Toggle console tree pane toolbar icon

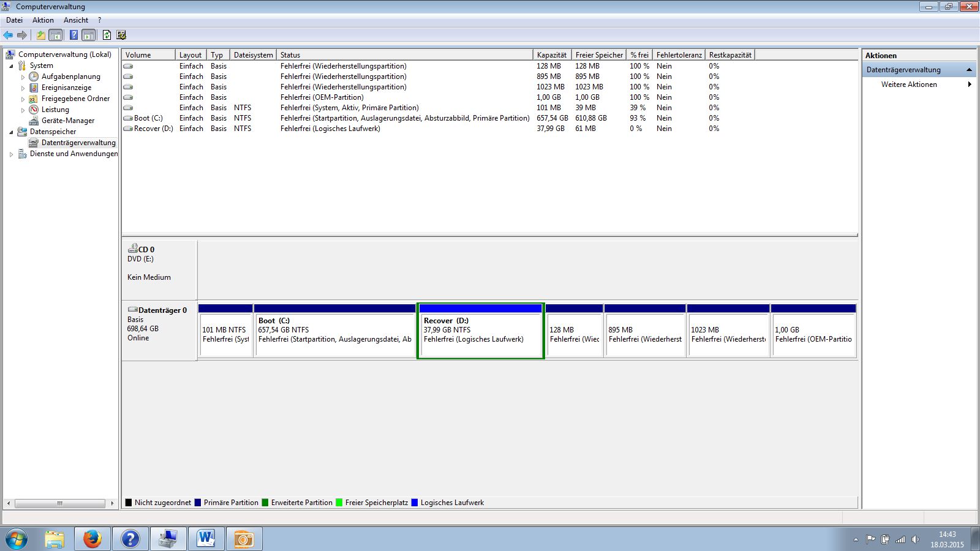[56, 36]
